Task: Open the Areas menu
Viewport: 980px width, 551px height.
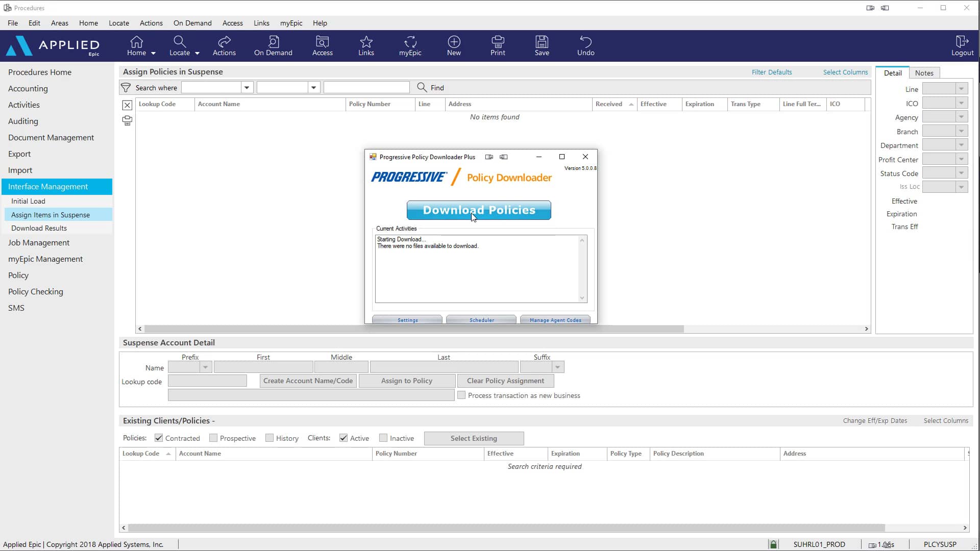Action: tap(59, 23)
